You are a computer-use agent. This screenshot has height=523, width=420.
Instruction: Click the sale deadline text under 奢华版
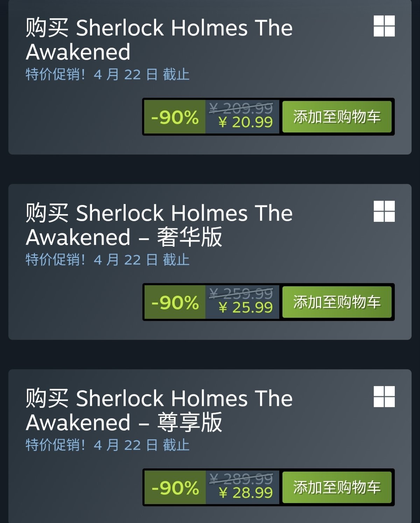(107, 260)
